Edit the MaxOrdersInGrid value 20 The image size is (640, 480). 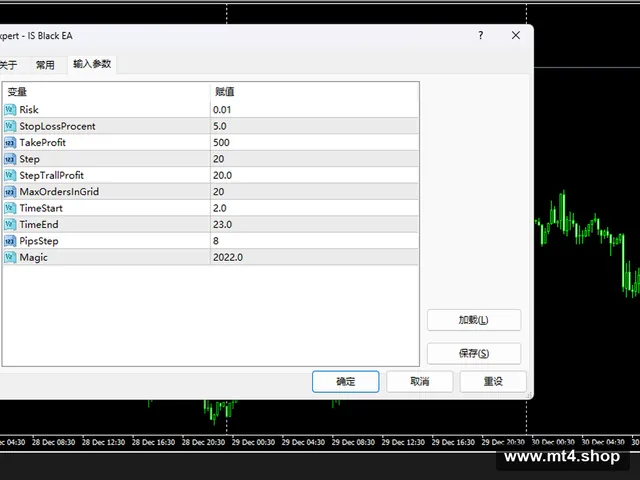(315, 191)
